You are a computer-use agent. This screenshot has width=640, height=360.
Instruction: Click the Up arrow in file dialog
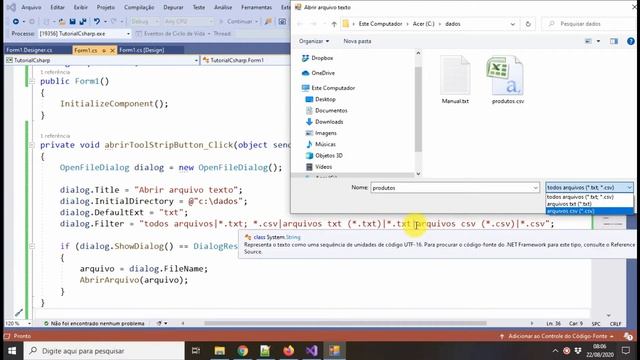click(x=334, y=24)
